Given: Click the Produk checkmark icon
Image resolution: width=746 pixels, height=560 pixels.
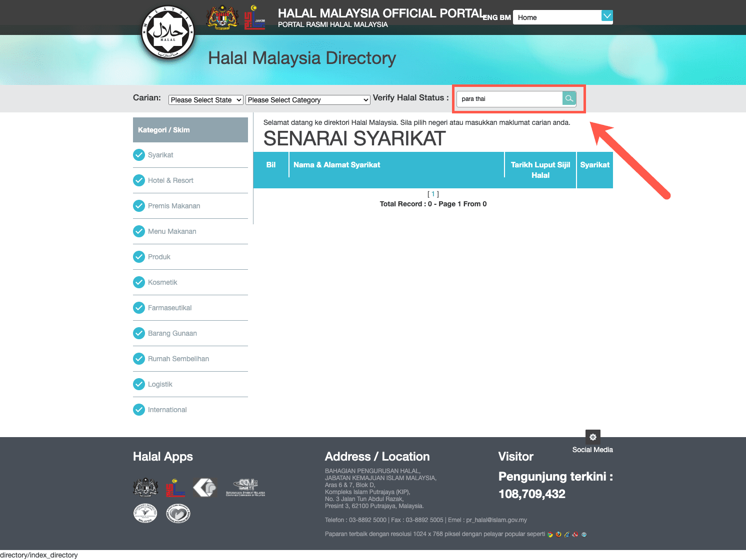Looking at the screenshot, I should click(x=139, y=257).
